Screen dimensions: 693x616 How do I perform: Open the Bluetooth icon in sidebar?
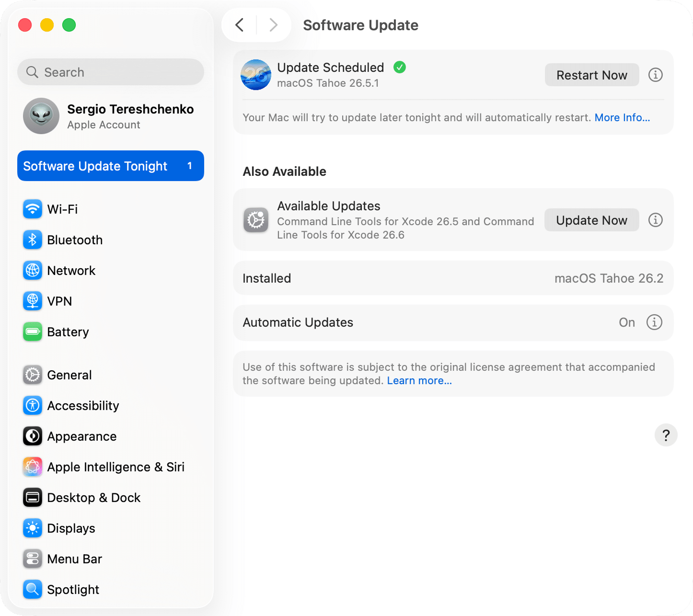point(33,240)
